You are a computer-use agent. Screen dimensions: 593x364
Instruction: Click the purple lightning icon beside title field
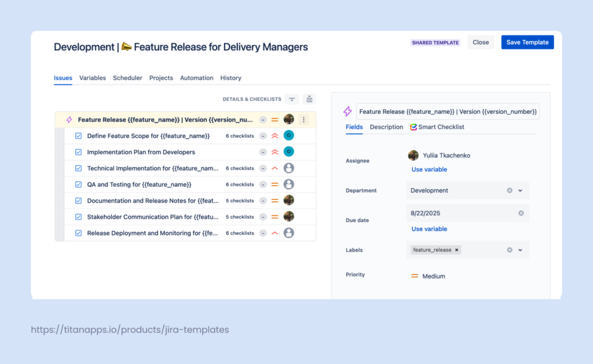click(347, 111)
